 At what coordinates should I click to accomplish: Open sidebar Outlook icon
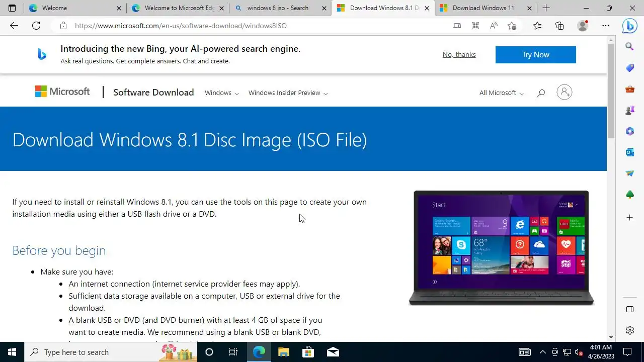pyautogui.click(x=630, y=152)
